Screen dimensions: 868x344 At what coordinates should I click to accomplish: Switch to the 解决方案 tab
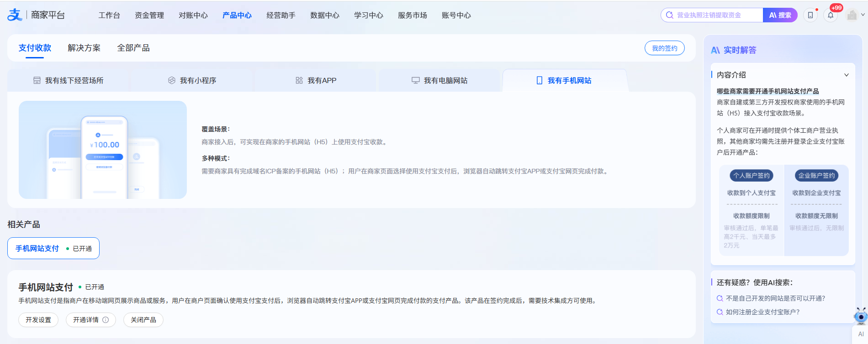point(84,48)
